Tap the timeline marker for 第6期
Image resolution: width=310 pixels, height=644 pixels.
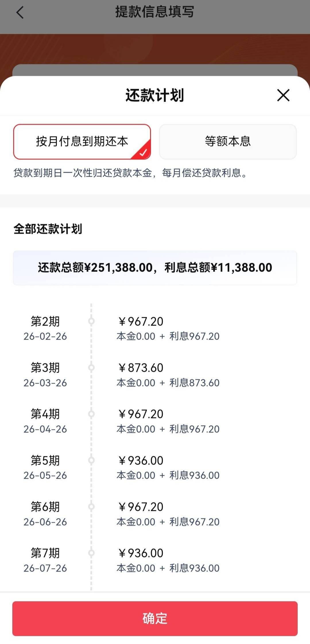click(x=91, y=507)
